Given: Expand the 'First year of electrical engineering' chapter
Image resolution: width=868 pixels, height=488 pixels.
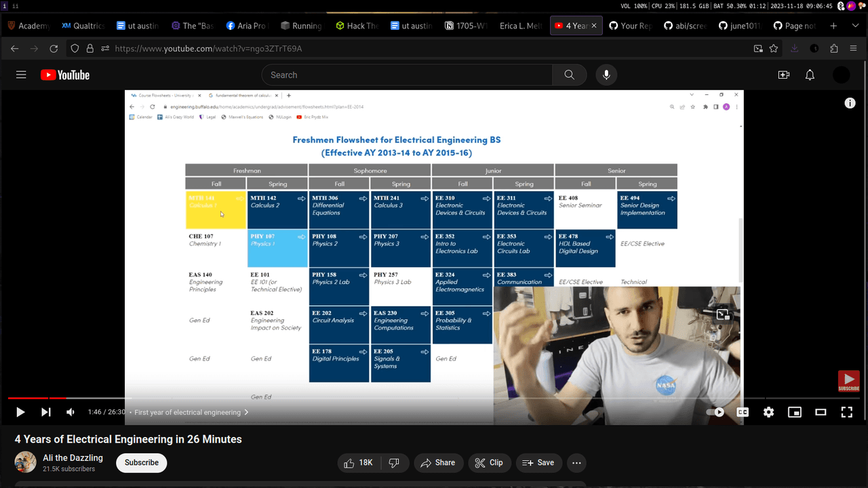Looking at the screenshot, I should pyautogui.click(x=191, y=412).
